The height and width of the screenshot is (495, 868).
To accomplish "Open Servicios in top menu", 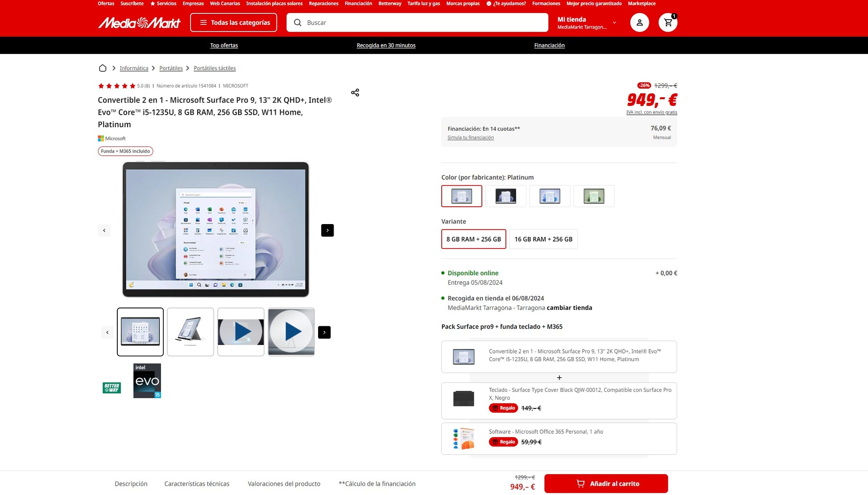I will [163, 4].
